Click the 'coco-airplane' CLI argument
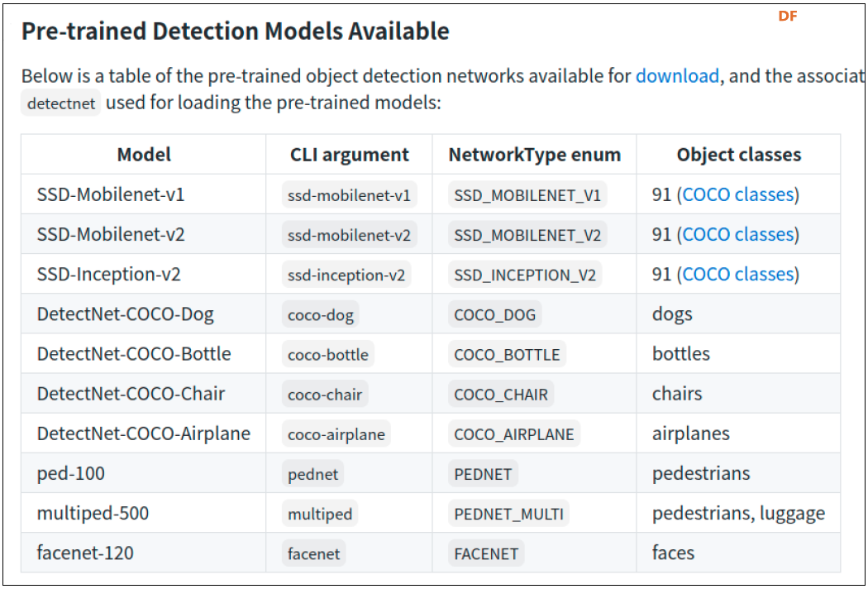The width and height of the screenshot is (868, 589). point(336,433)
